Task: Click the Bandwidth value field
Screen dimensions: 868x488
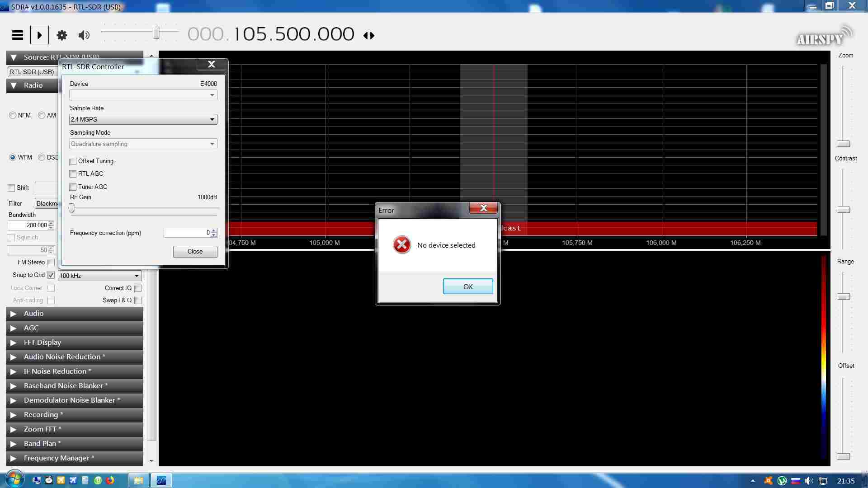Action: 28,225
